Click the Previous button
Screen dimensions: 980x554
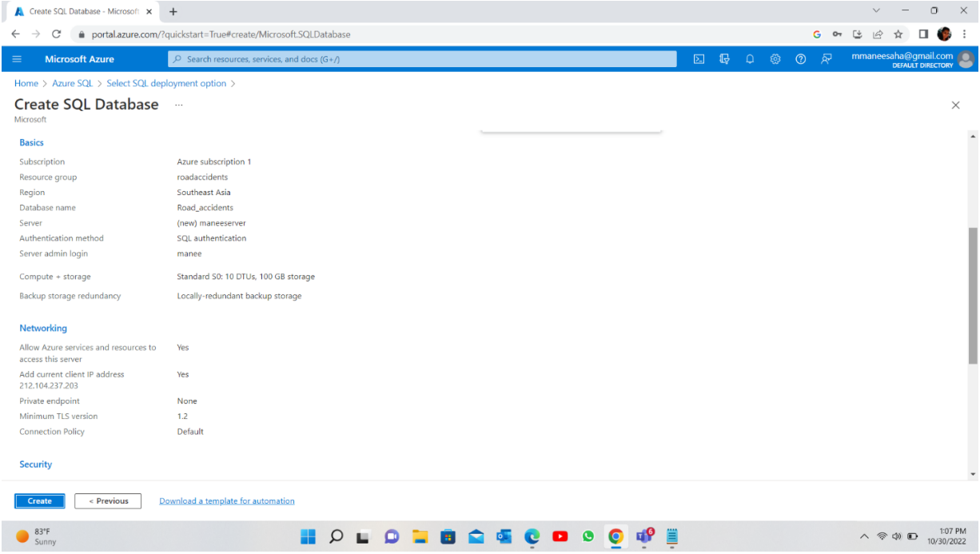[108, 501]
